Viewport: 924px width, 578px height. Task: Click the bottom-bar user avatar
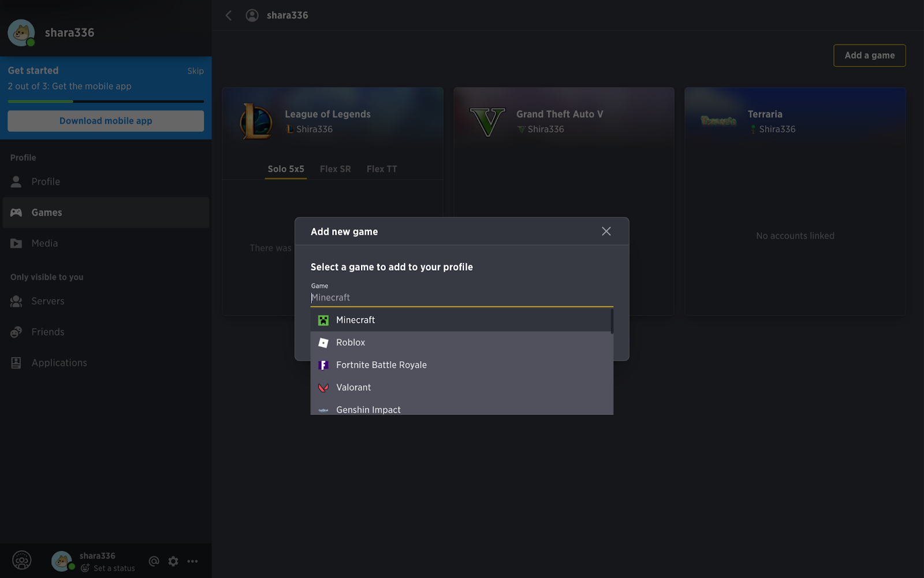[x=61, y=561]
